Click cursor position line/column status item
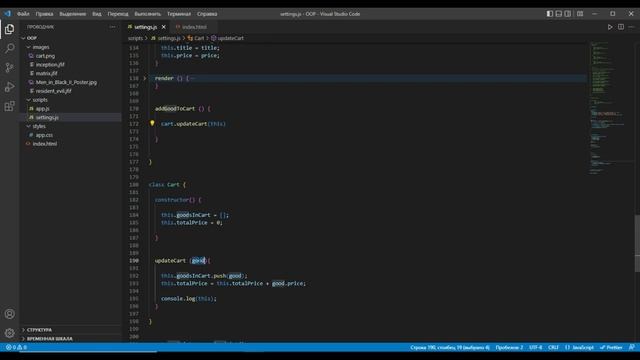Screen dimensions: 640x360 pos(449,347)
